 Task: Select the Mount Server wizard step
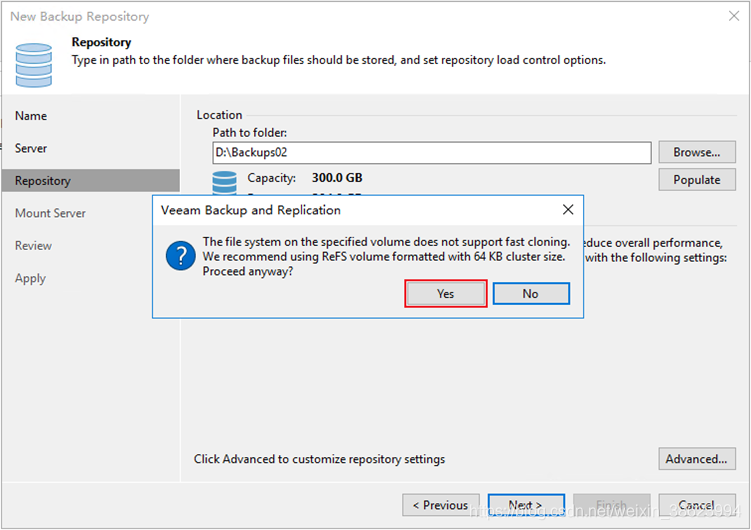click(50, 213)
